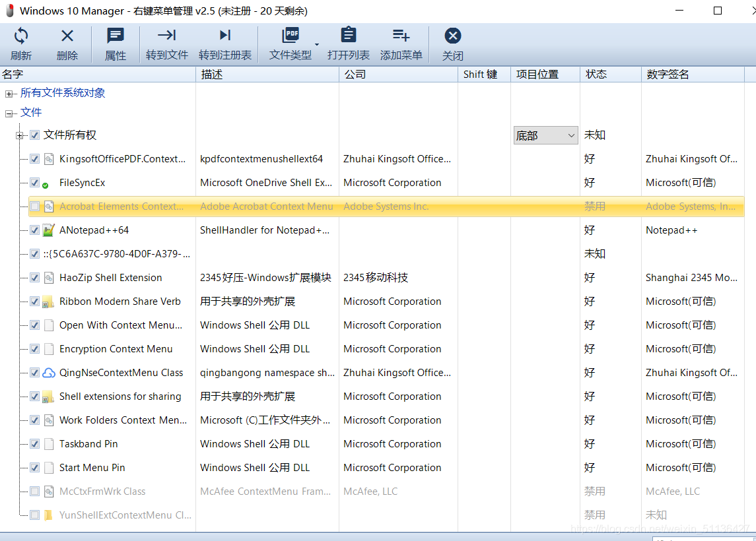
Task: Click the Add Menu (添加菜单) icon
Action: click(401, 35)
